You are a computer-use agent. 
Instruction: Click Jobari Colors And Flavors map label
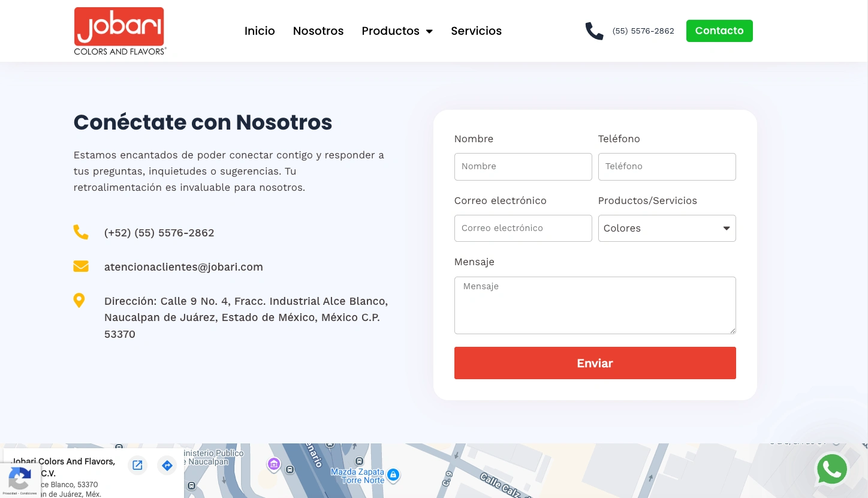[x=64, y=467]
